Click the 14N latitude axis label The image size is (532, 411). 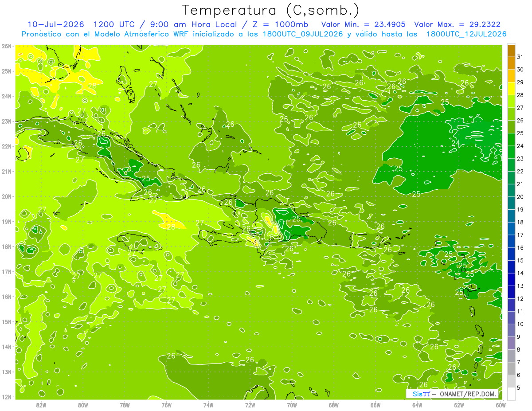point(7,347)
